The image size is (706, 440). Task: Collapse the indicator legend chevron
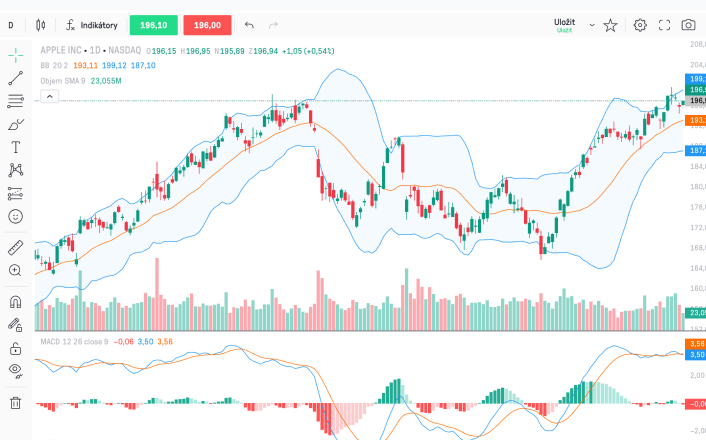click(50, 96)
